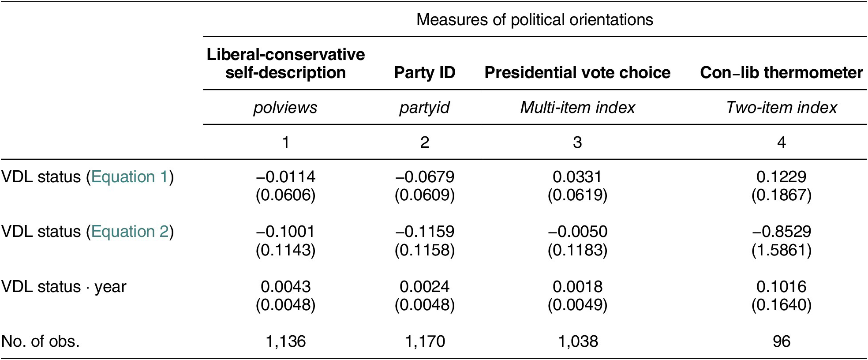Select the 'Liberal-conservative self-description' column header
This screenshot has width=868, height=360.
pyautogui.click(x=286, y=64)
